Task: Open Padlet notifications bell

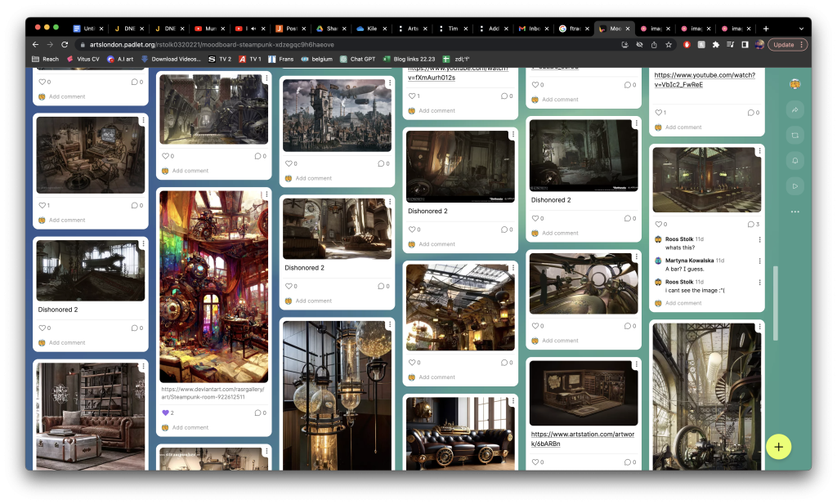Action: 794,161
